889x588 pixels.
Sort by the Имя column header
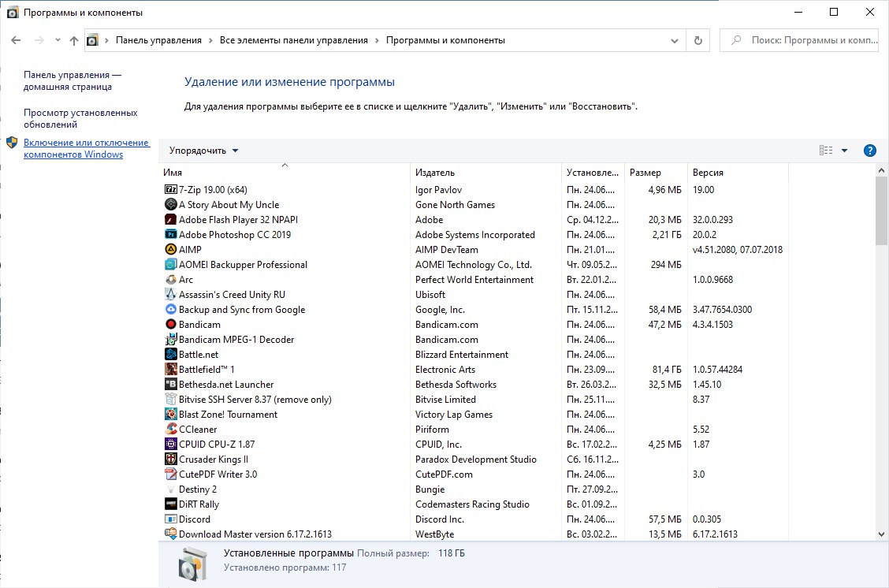pos(285,172)
